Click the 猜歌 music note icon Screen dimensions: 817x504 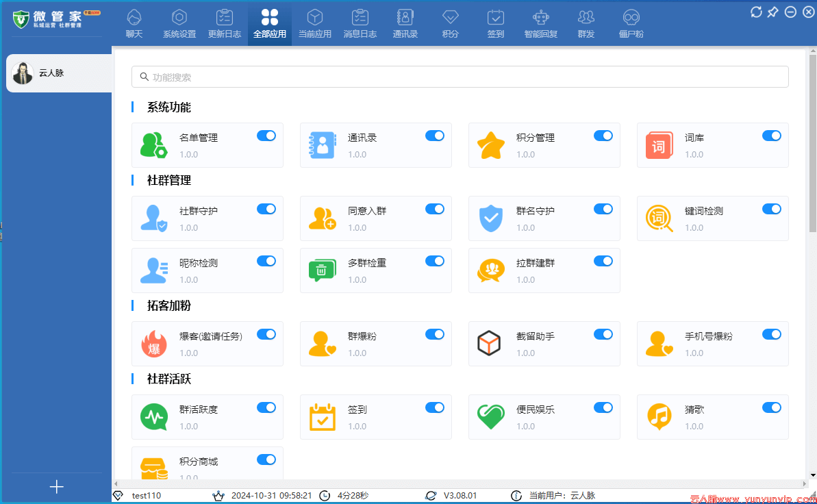(659, 416)
